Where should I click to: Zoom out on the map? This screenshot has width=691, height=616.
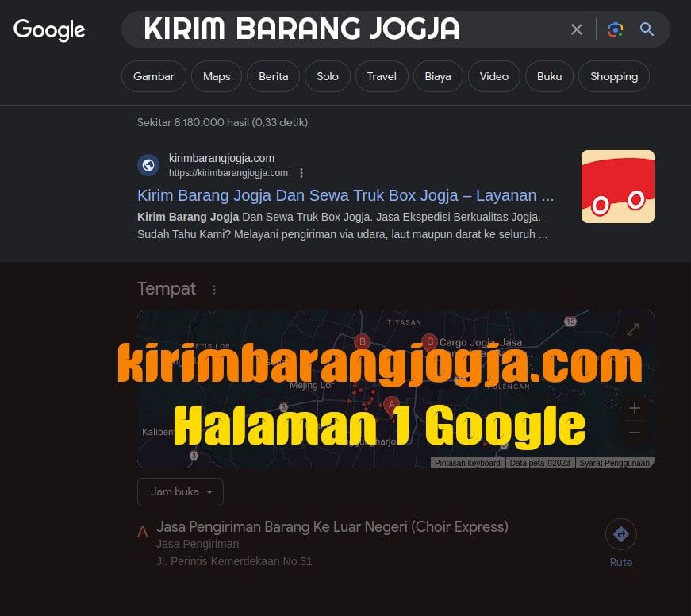[634, 432]
